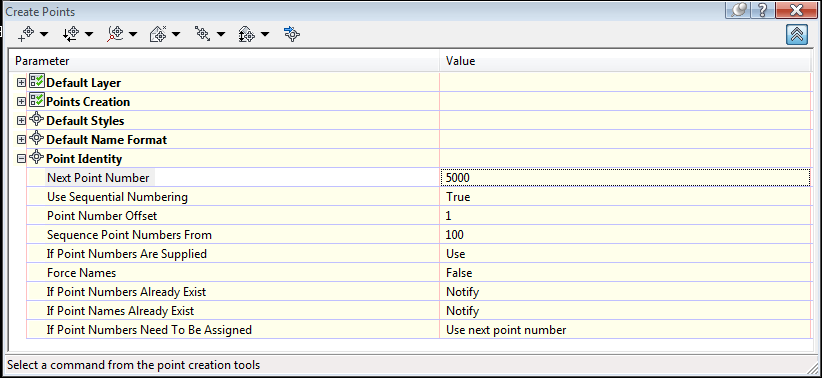Select the Interpolate point creation tool
The image size is (822, 378).
point(202,34)
